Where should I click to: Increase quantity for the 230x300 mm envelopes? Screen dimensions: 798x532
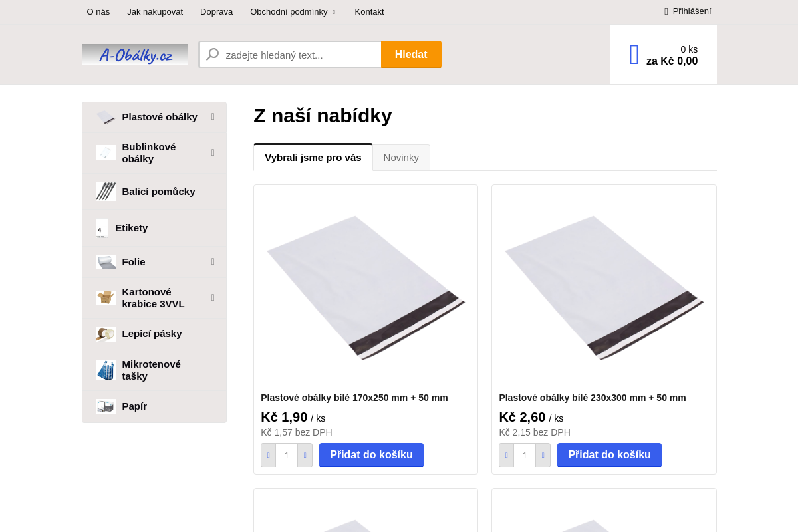[x=543, y=455]
